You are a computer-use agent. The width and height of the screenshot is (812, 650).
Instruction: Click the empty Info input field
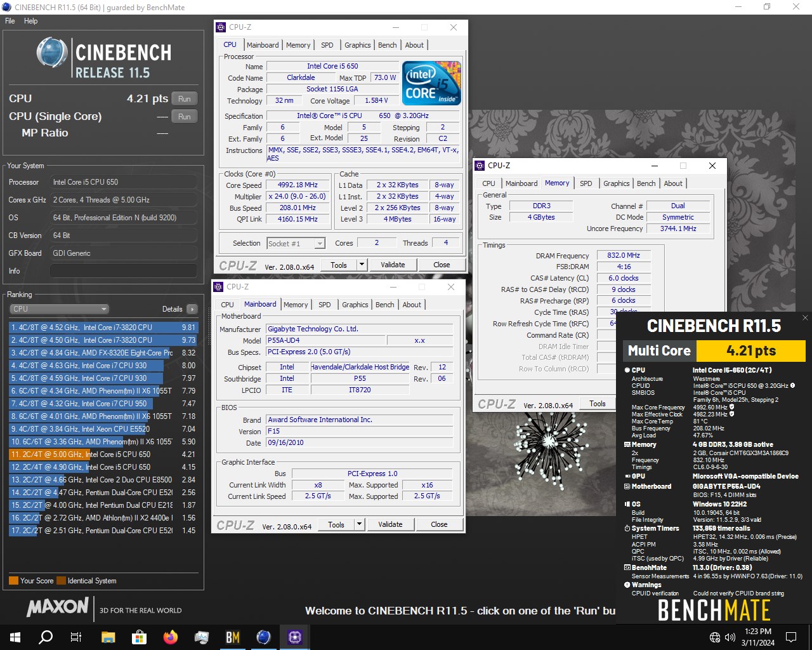coord(123,271)
